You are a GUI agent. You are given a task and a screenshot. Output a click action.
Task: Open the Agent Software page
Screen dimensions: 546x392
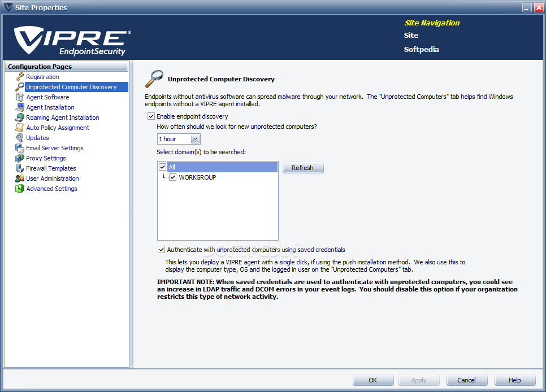pyautogui.click(x=47, y=97)
